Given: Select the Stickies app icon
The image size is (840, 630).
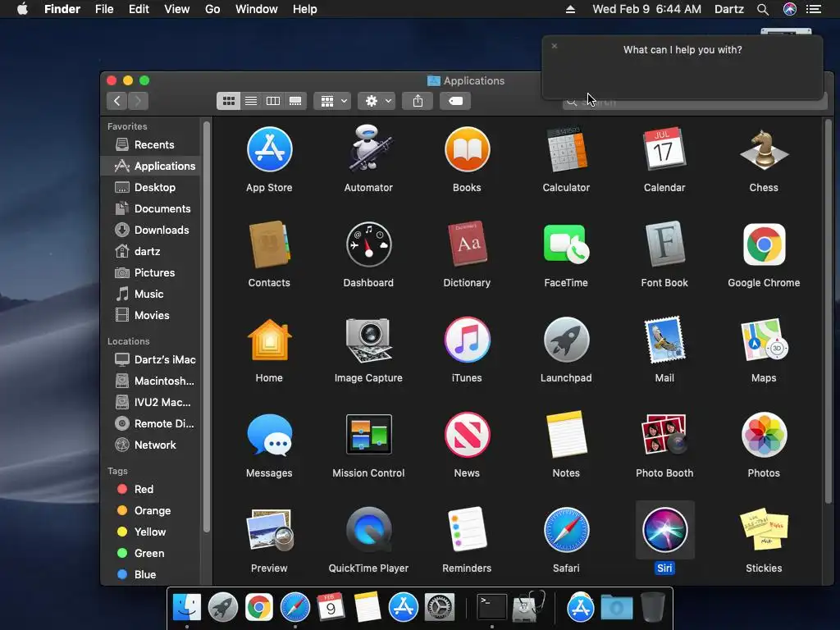Looking at the screenshot, I should [764, 530].
